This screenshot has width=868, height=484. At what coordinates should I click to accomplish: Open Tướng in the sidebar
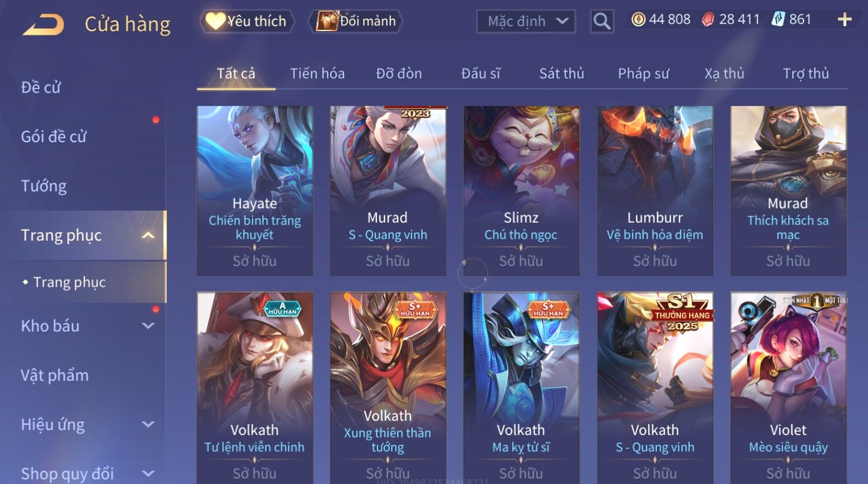(44, 186)
